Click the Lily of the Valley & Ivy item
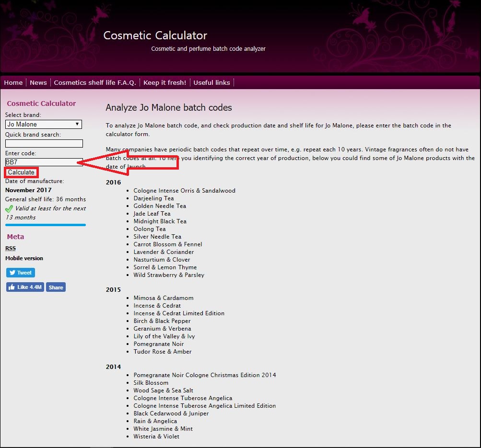This screenshot has height=448, width=481. tap(164, 336)
